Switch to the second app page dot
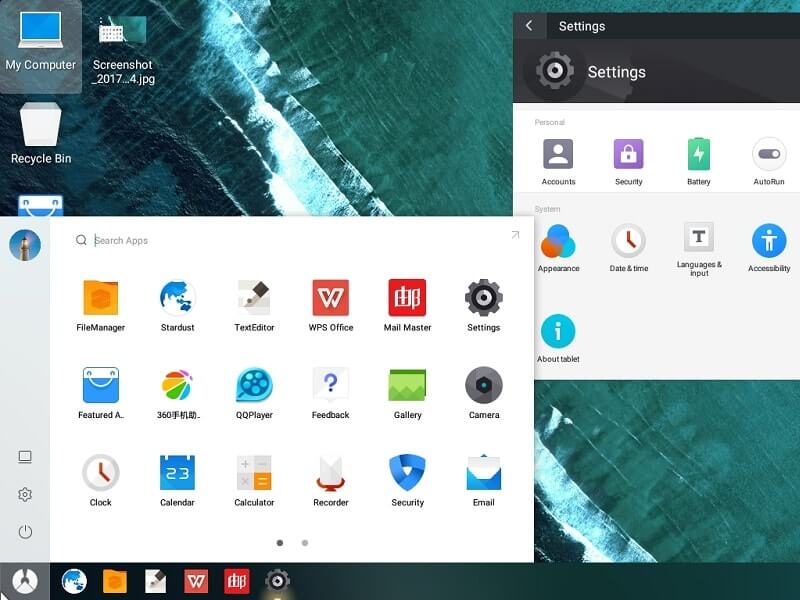Screen dimensions: 800x600 [304, 543]
